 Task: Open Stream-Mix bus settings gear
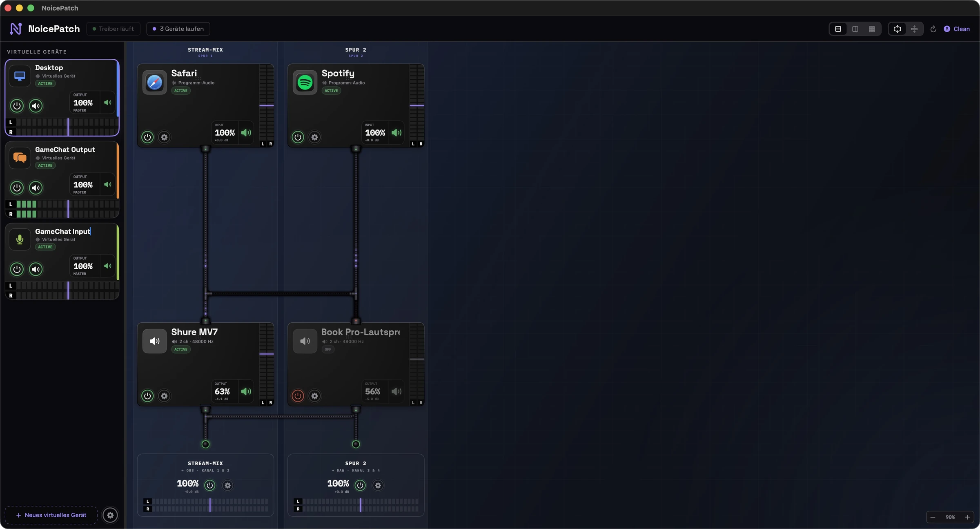(228, 485)
